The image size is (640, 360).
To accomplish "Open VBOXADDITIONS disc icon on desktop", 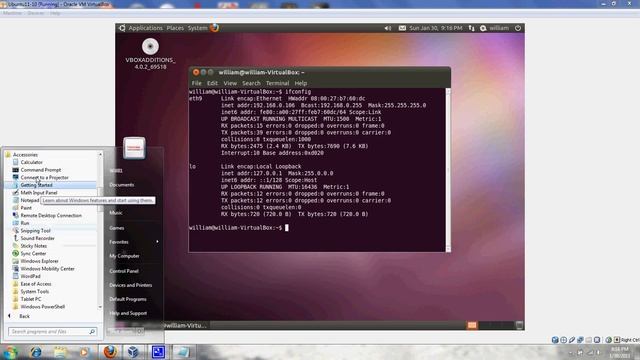I will pyautogui.click(x=150, y=47).
